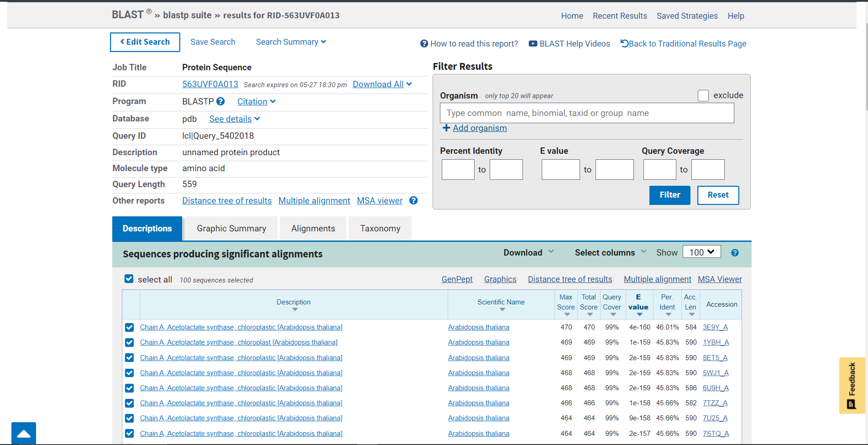Expand the Download All menu
868x445 pixels.
pyautogui.click(x=382, y=84)
